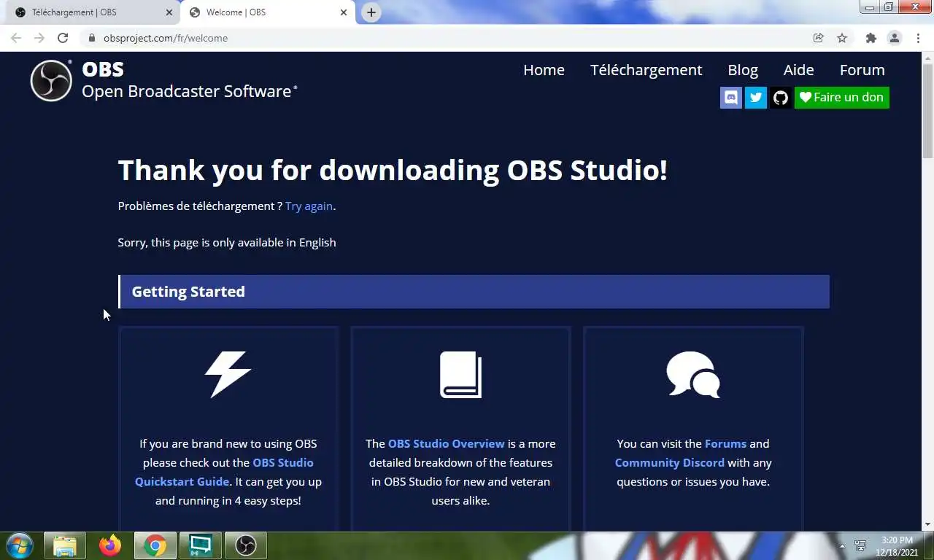The image size is (934, 560).
Task: Show hidden system tray icons arrow
Action: click(842, 545)
